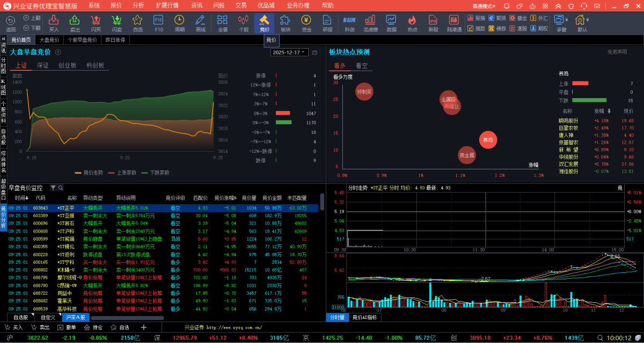Switch prediction view to 看空
The width and height of the screenshot is (644, 343).
tap(362, 66)
